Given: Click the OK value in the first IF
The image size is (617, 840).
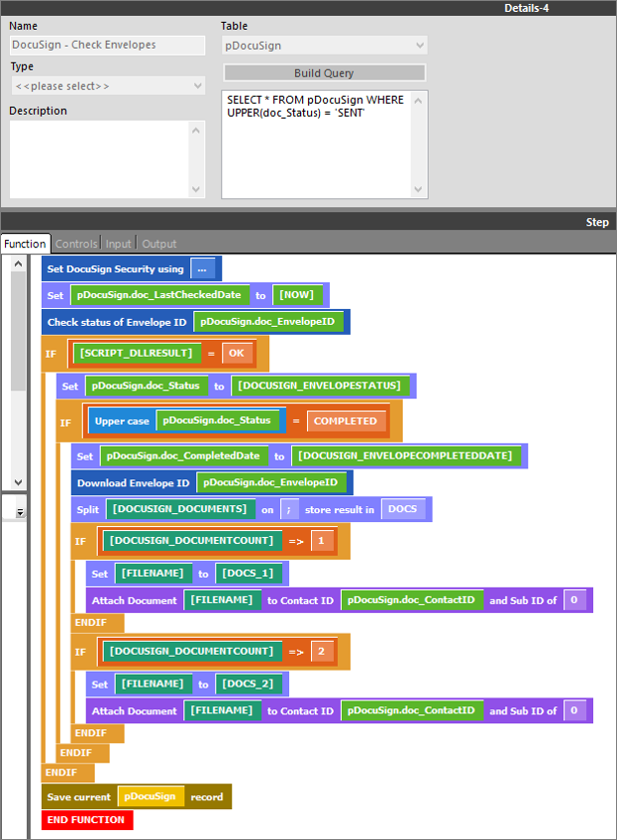Looking at the screenshot, I should click(x=236, y=353).
